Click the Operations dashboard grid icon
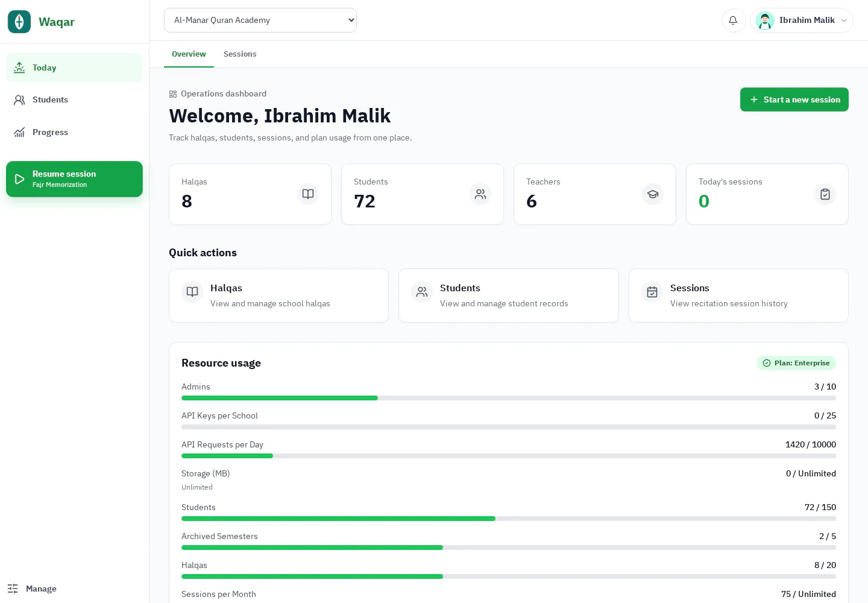Image resolution: width=868 pixels, height=603 pixels. click(173, 94)
